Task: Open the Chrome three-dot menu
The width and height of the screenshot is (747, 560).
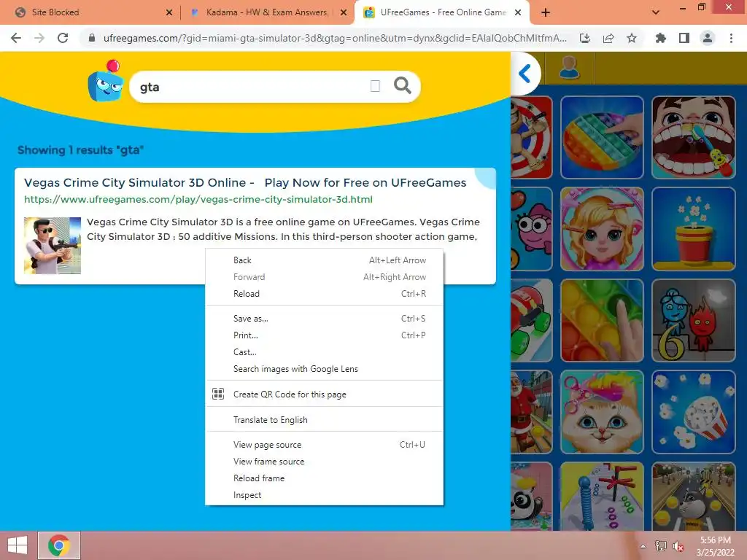Action: pyautogui.click(x=731, y=38)
